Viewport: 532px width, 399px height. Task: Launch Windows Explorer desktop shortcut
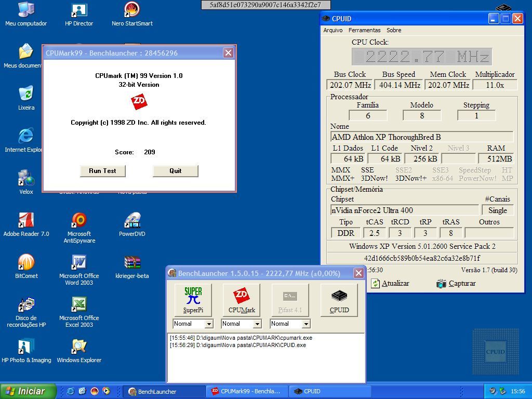79,351
